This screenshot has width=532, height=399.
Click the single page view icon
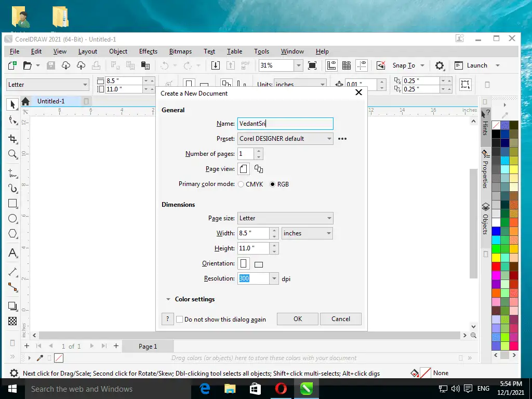[243, 169]
